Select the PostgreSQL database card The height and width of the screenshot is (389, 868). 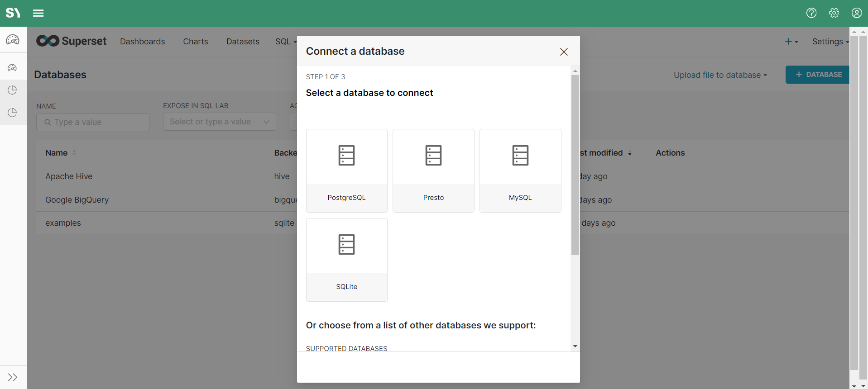[346, 171]
